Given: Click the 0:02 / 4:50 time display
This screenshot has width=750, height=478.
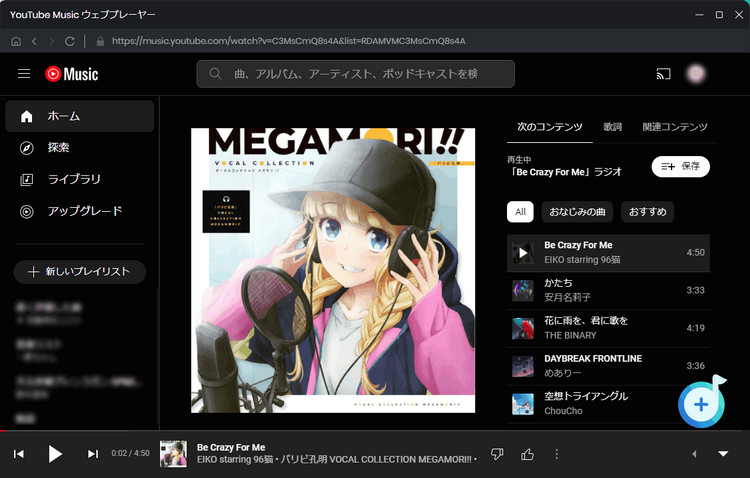Looking at the screenshot, I should point(131,453).
